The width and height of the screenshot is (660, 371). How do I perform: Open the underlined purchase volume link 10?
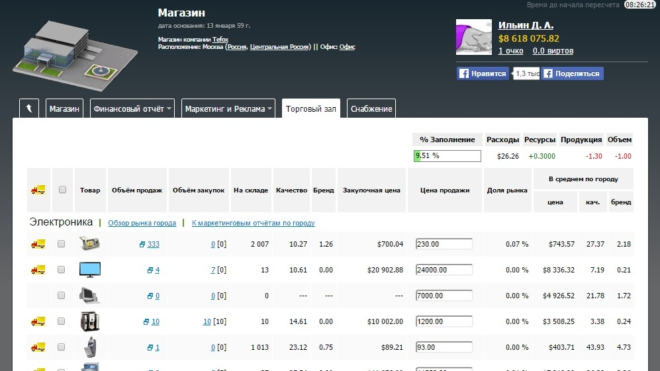tap(207, 322)
